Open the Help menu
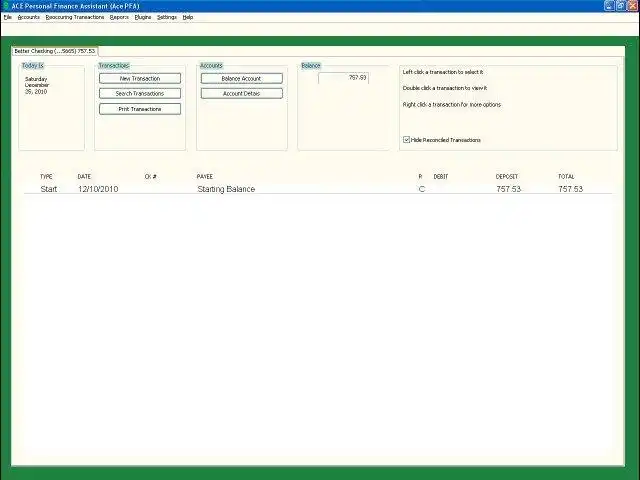Image resolution: width=640 pixels, height=480 pixels. pyautogui.click(x=188, y=17)
